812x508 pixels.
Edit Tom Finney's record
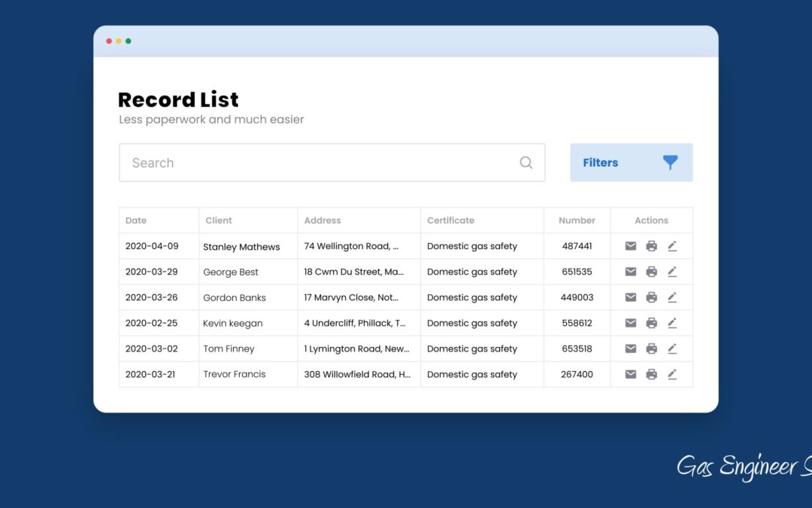tap(672, 348)
